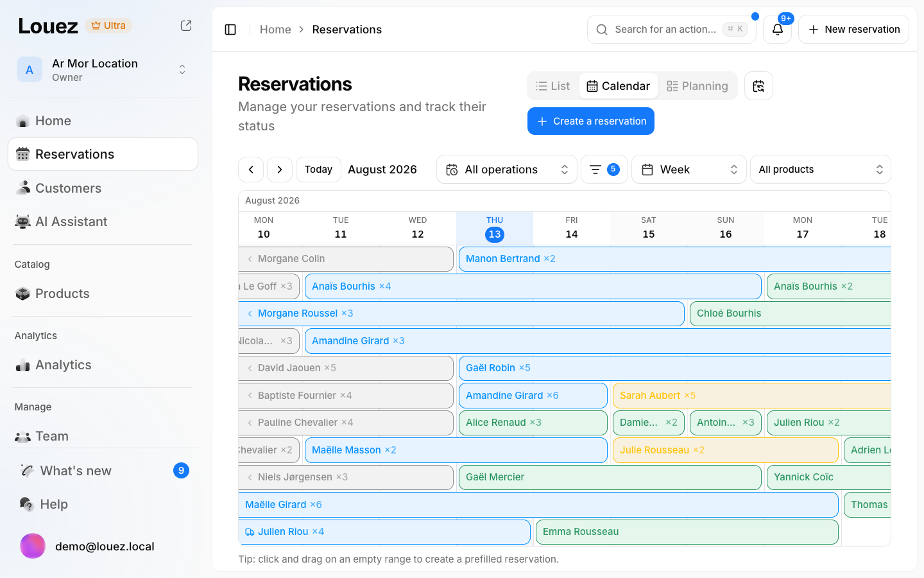This screenshot has width=924, height=578.
Task: Click the Home sidebar icon
Action: [23, 121]
